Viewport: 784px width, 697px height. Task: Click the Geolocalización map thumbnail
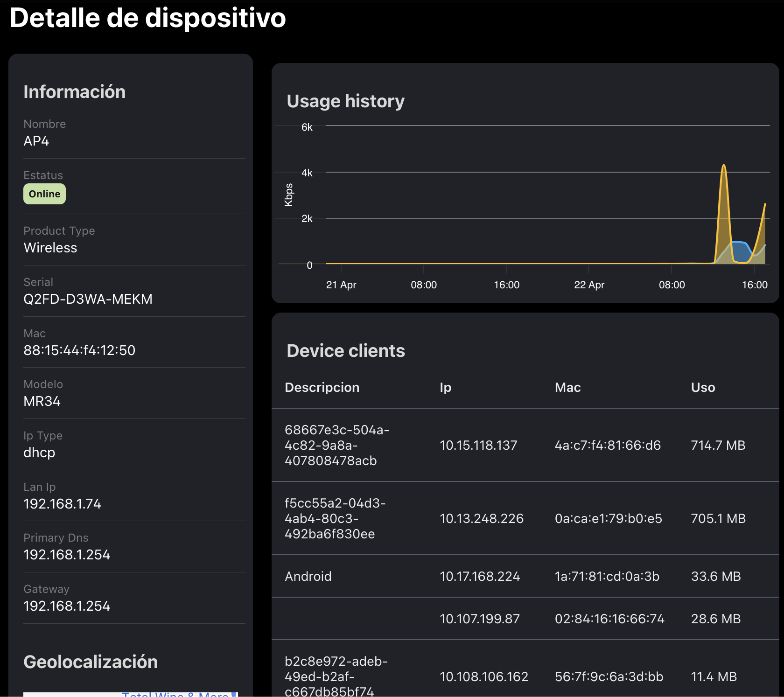[x=70, y=694]
